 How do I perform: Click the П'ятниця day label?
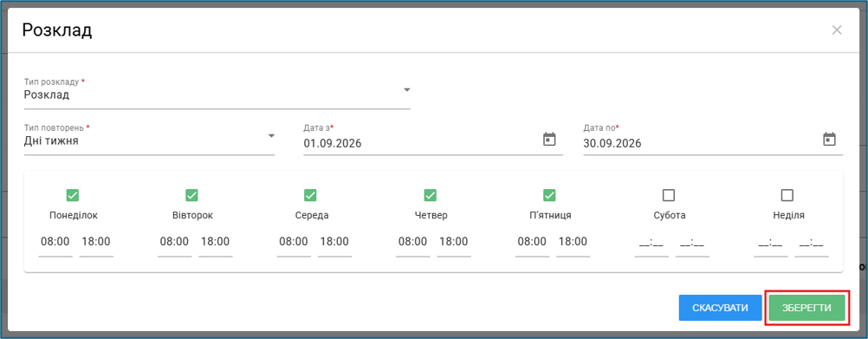pos(550,216)
